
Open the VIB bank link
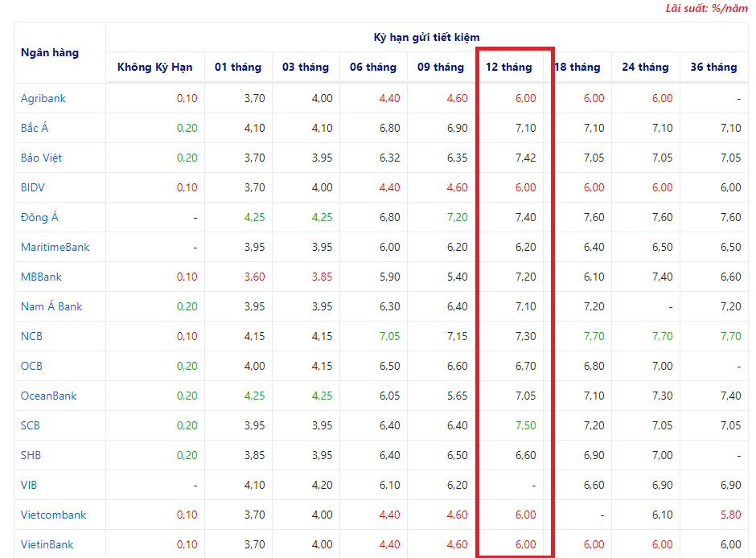click(x=28, y=486)
